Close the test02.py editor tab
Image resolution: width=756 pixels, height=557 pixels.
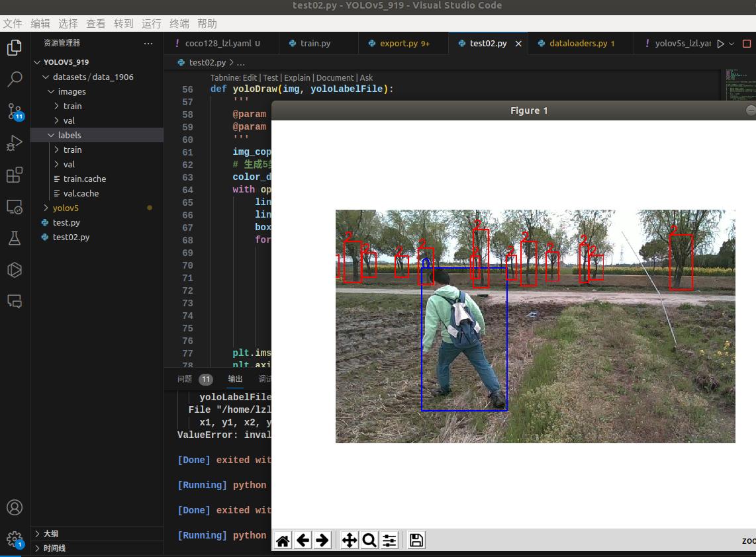(x=518, y=44)
